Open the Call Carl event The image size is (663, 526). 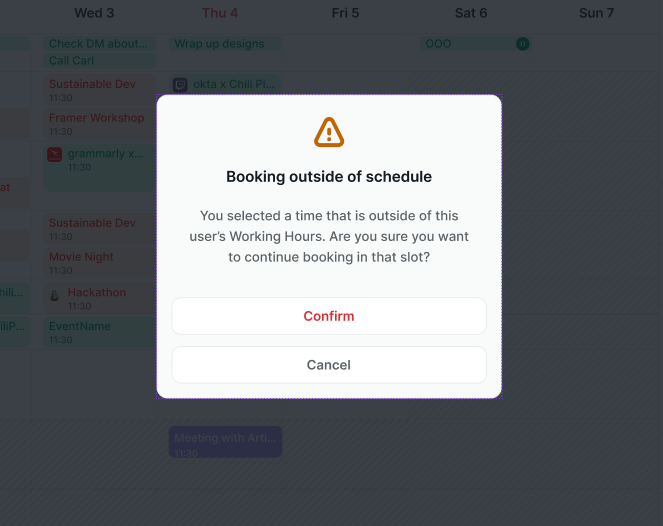click(x=97, y=61)
